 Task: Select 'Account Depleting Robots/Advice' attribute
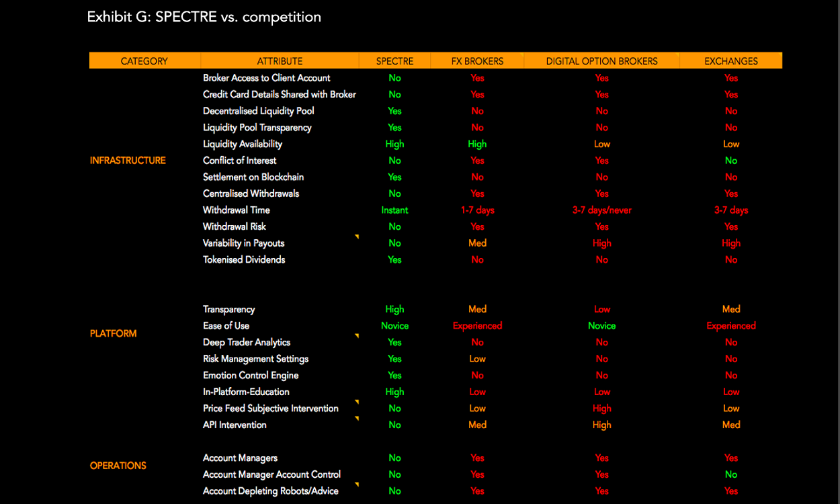point(271,491)
